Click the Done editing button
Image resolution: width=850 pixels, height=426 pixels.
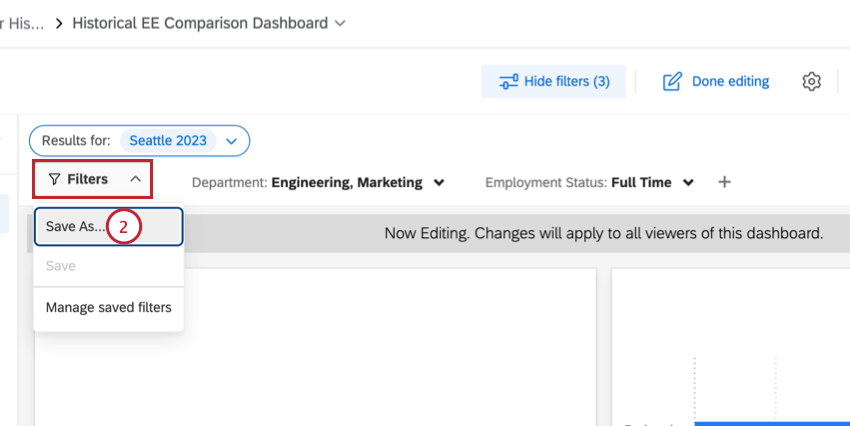pos(717,81)
